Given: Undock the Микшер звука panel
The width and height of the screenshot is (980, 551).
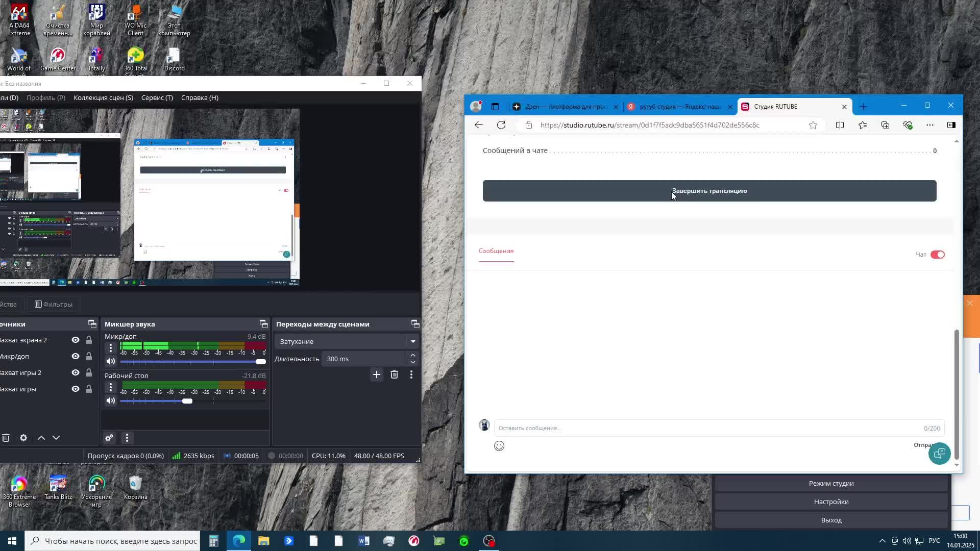Looking at the screenshot, I should [x=263, y=324].
